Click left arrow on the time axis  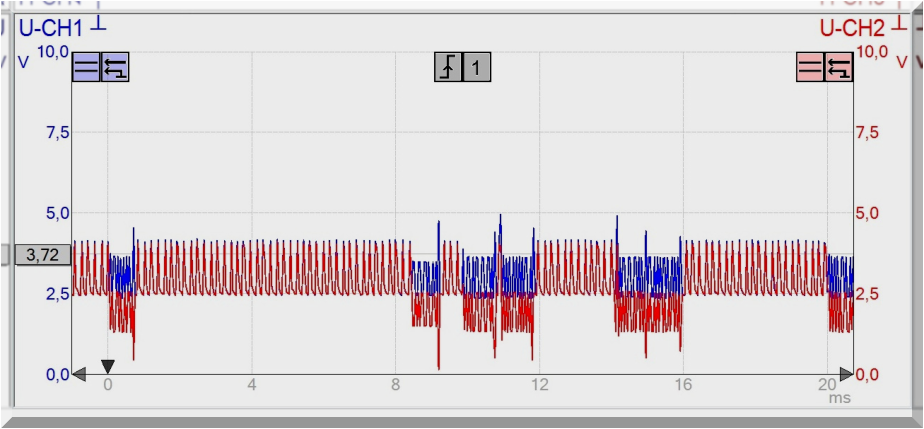coord(79,374)
